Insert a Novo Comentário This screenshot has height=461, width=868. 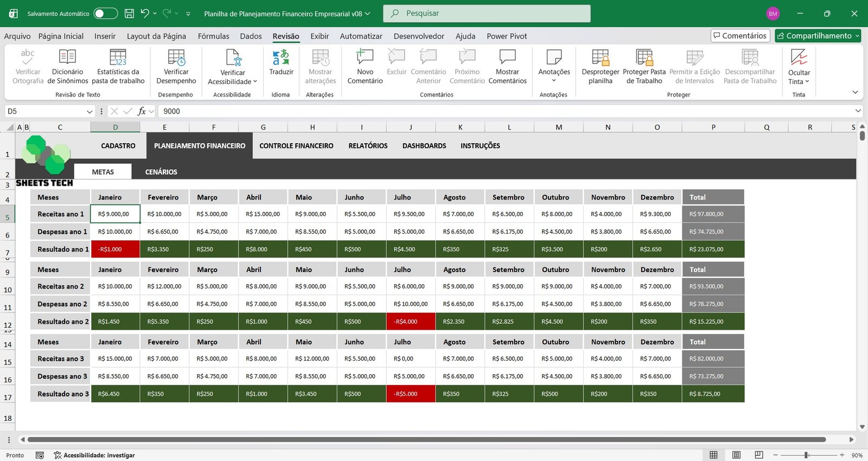(x=365, y=66)
